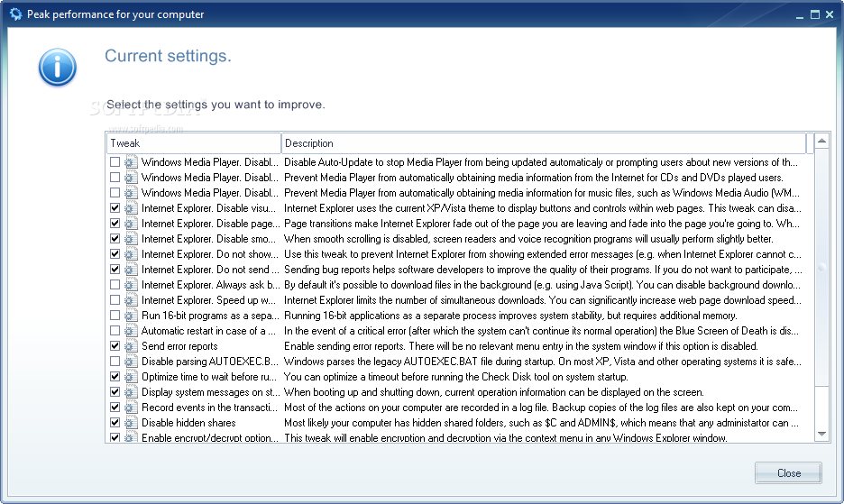844x504 pixels.
Task: Uncheck the 'Disable hidden shares' checkbox
Action: pyautogui.click(x=115, y=422)
